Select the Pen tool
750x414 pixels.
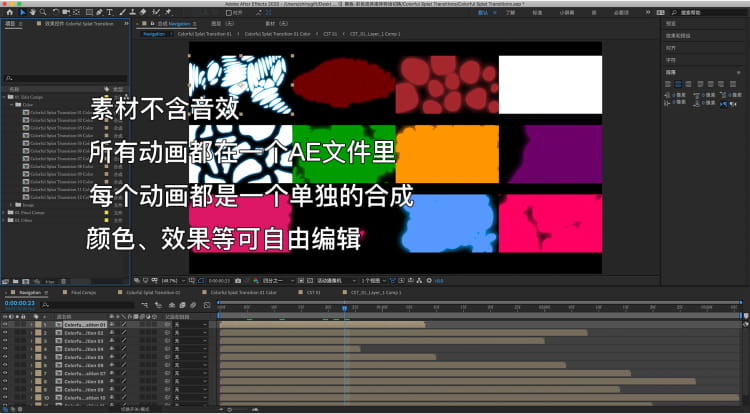click(99, 12)
